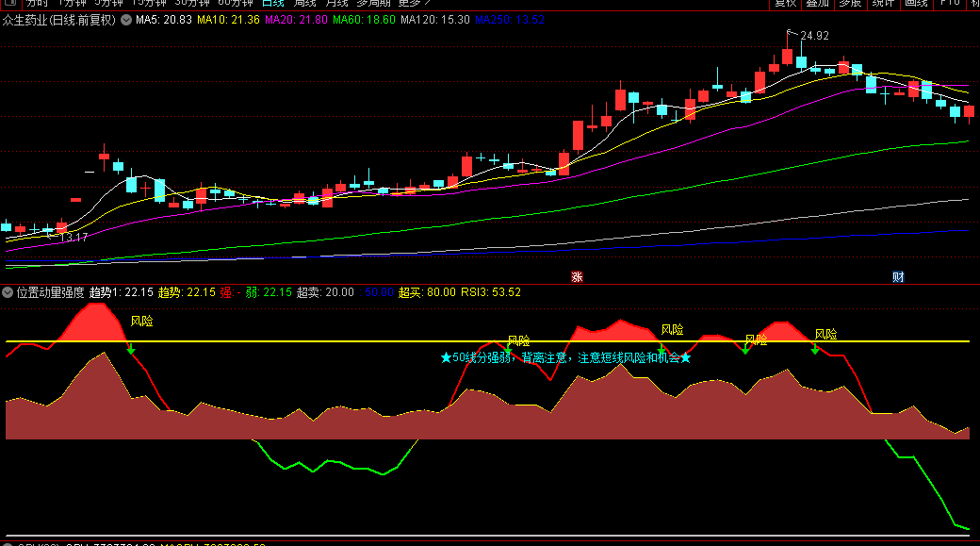
Task: Click the red 涨 marker icon
Action: pos(577,276)
